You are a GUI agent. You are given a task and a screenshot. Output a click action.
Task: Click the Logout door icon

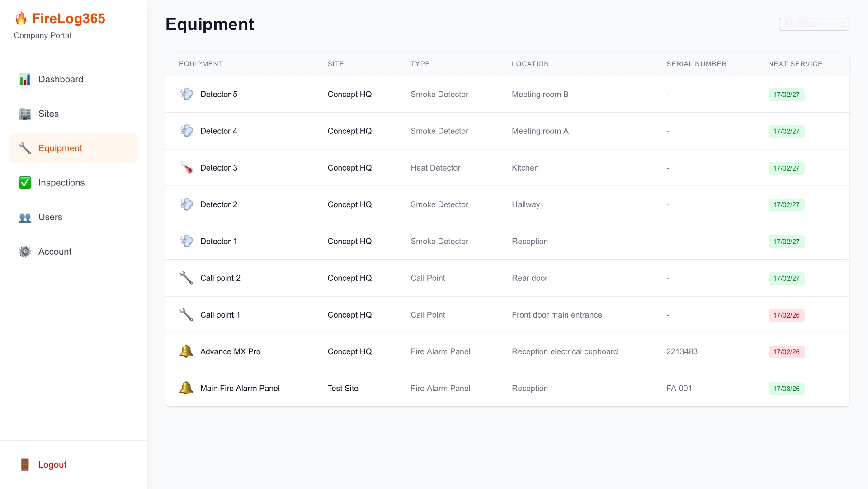(25, 465)
